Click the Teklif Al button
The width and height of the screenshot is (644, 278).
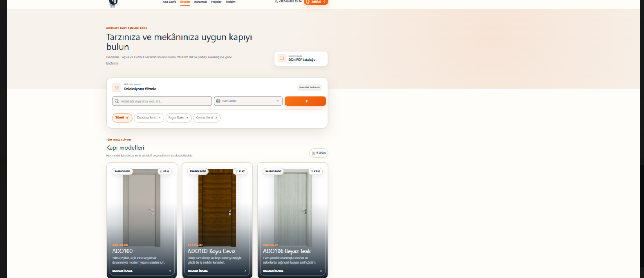pyautogui.click(x=316, y=2)
